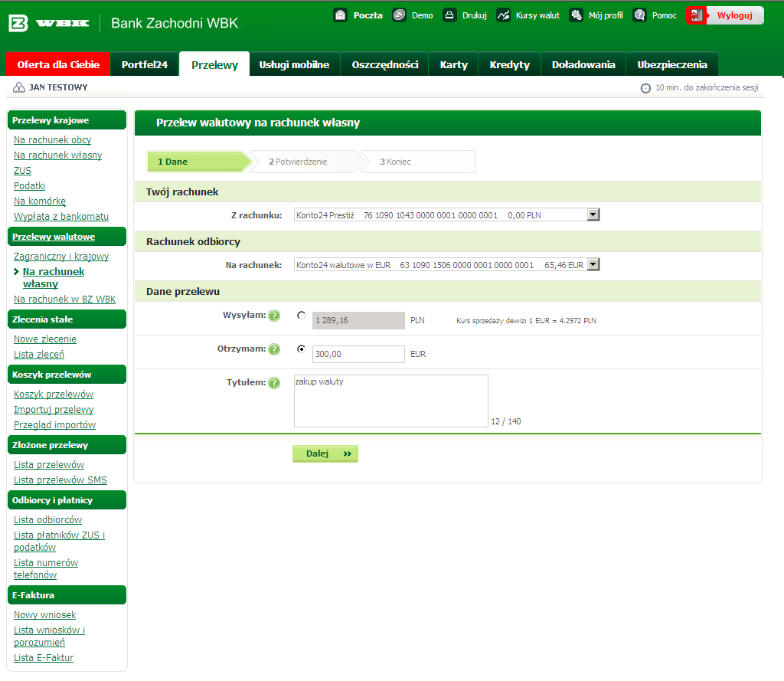Open the Wypłata z bankomatu link
The height and width of the screenshot is (681, 784).
(x=61, y=217)
